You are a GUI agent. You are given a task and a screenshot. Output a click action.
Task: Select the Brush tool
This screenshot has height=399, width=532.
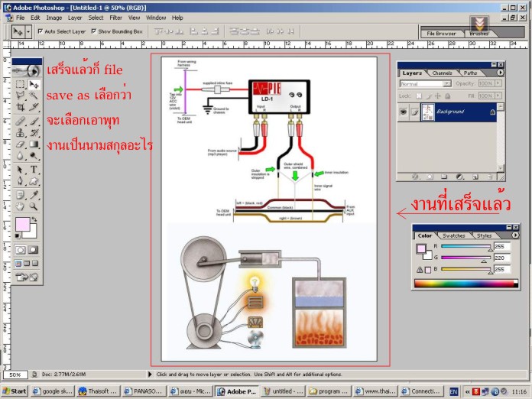click(x=34, y=121)
